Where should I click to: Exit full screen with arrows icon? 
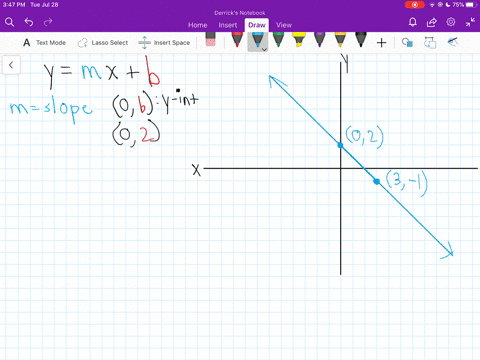pyautogui.click(x=470, y=22)
